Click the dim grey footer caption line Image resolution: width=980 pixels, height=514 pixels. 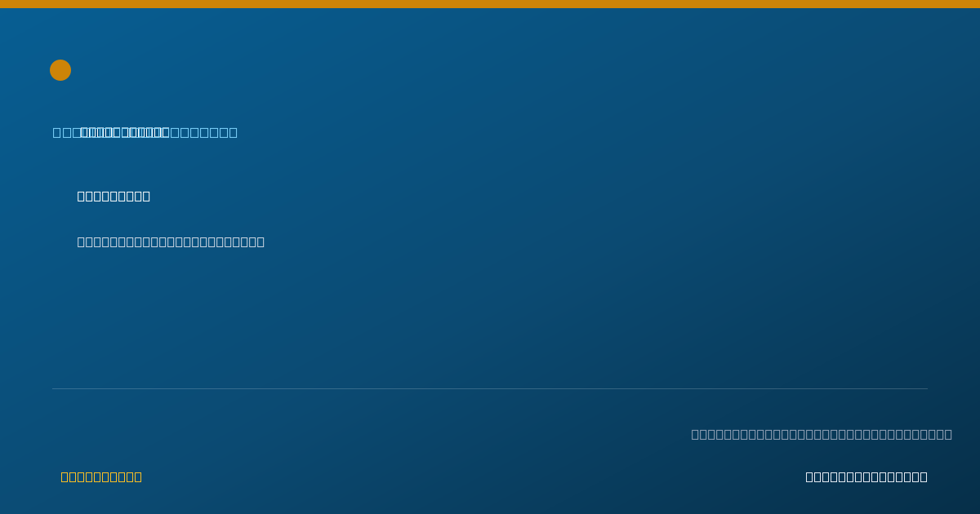pos(822,434)
